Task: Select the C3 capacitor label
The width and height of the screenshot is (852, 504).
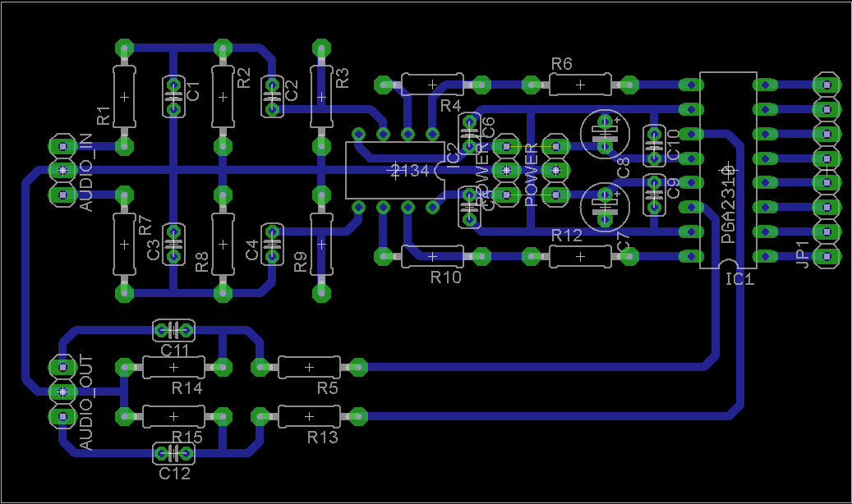Action: [154, 250]
